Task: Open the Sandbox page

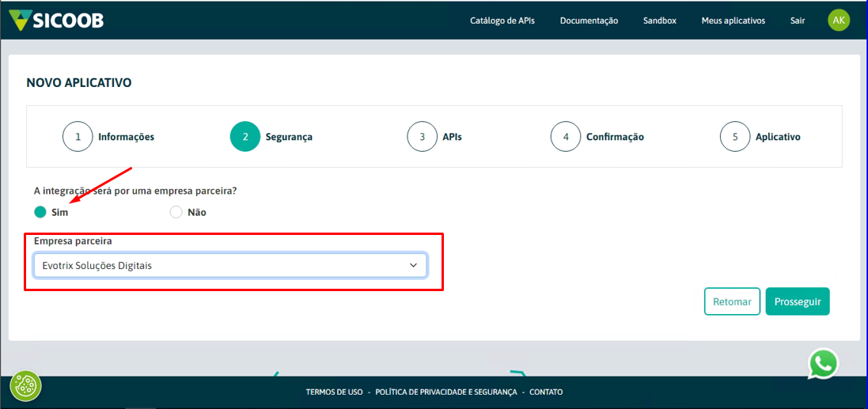Action: (659, 21)
